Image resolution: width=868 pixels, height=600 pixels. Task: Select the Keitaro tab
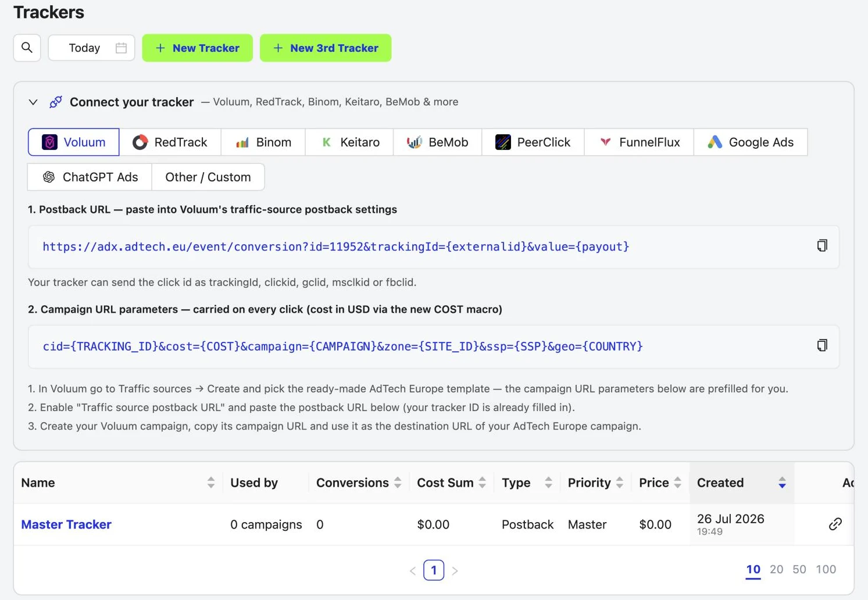click(349, 142)
